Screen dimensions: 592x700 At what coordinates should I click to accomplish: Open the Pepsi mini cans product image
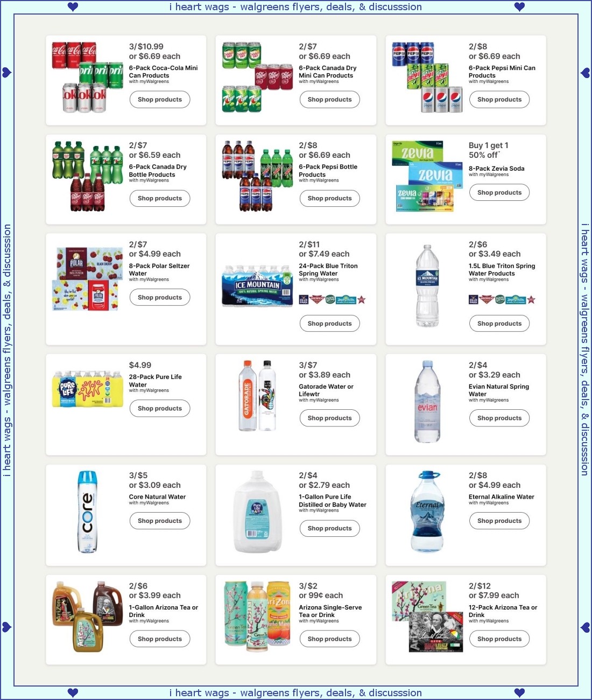(427, 78)
